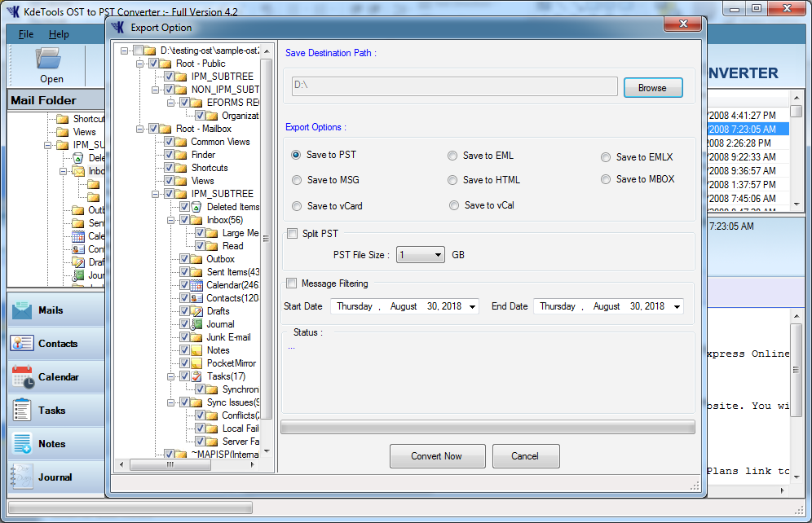Click the Notes icon in the sidebar

point(22,444)
